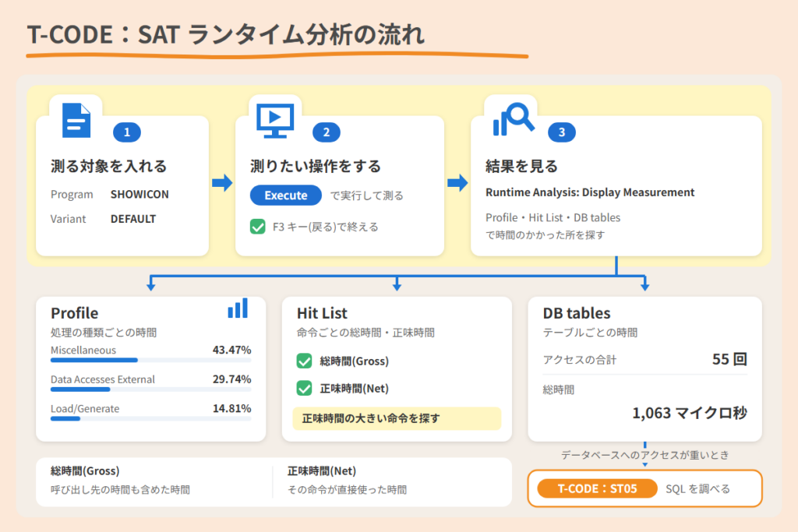Click the blue Execute button
The image size is (798, 532).
click(285, 196)
